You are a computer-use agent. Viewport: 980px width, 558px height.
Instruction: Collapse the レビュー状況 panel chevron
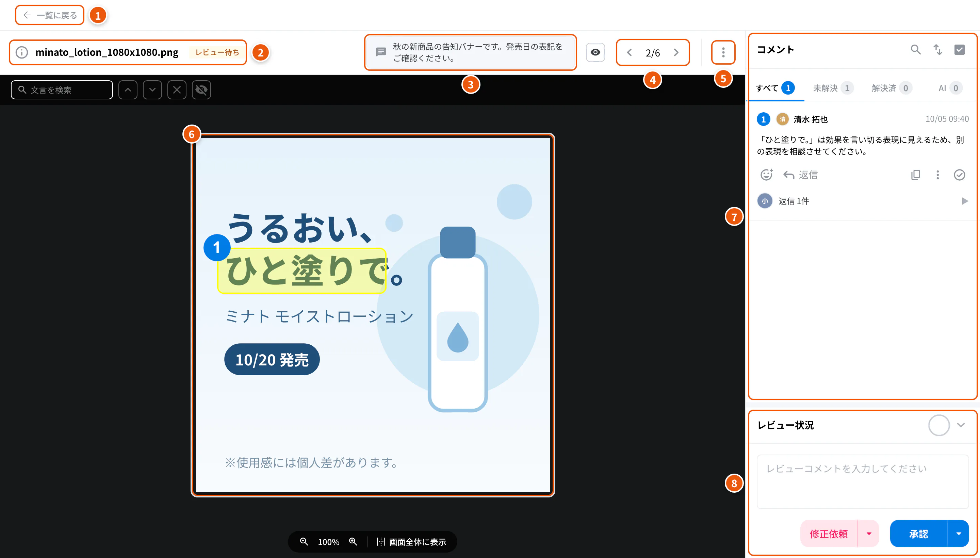(x=961, y=425)
